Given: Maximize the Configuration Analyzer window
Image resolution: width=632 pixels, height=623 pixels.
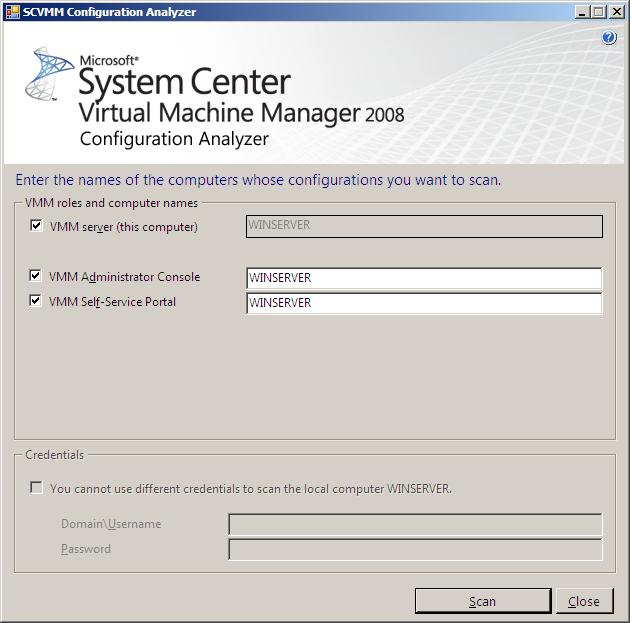Looking at the screenshot, I should tap(599, 12).
